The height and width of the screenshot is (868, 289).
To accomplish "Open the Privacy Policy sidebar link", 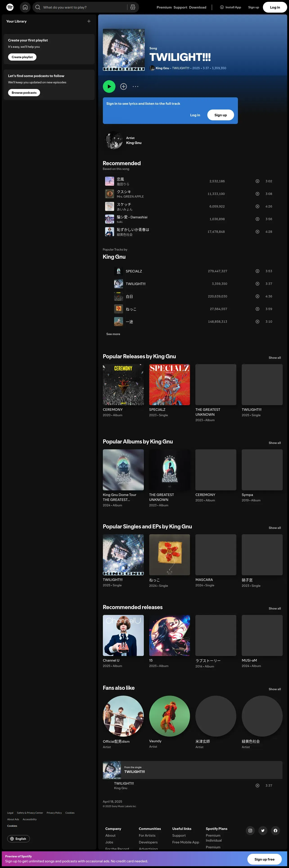I will (x=54, y=813).
